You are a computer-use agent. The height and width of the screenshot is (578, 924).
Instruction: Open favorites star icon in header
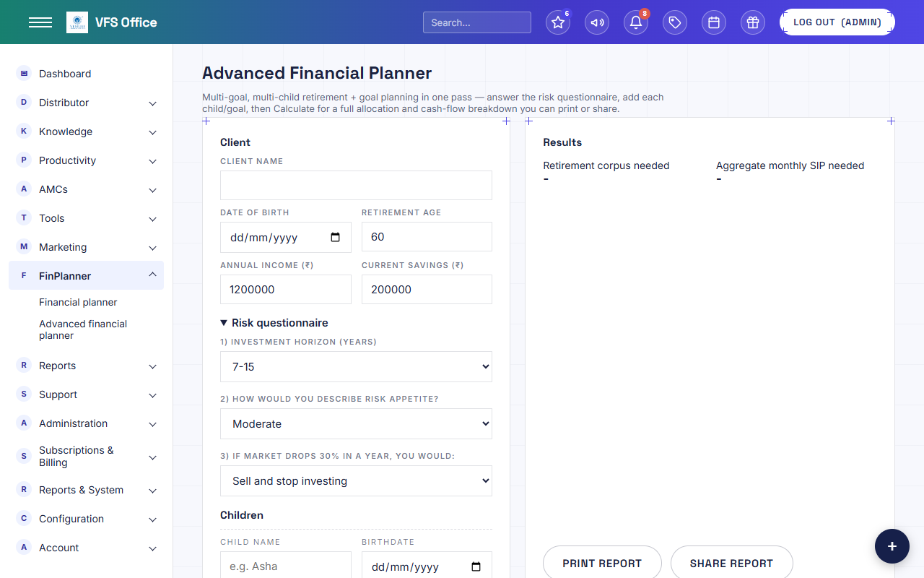point(558,22)
